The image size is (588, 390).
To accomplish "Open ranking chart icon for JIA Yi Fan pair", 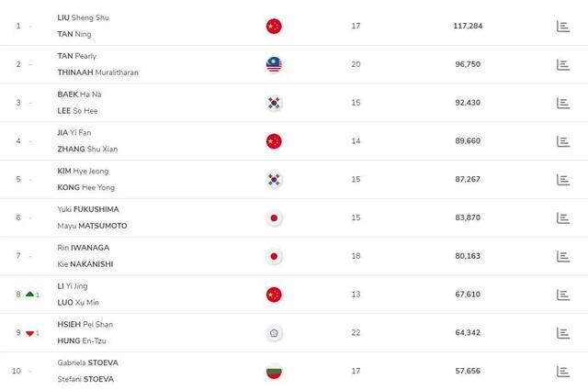I will click(x=563, y=141).
